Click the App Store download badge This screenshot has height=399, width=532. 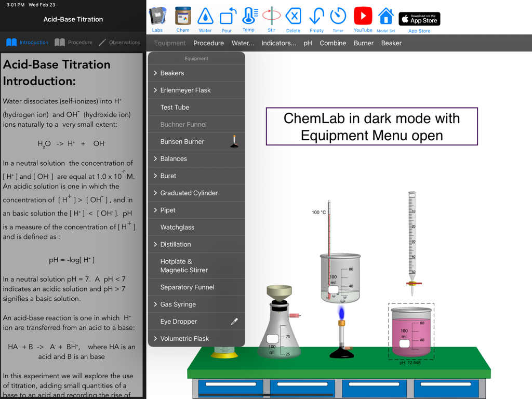419,18
